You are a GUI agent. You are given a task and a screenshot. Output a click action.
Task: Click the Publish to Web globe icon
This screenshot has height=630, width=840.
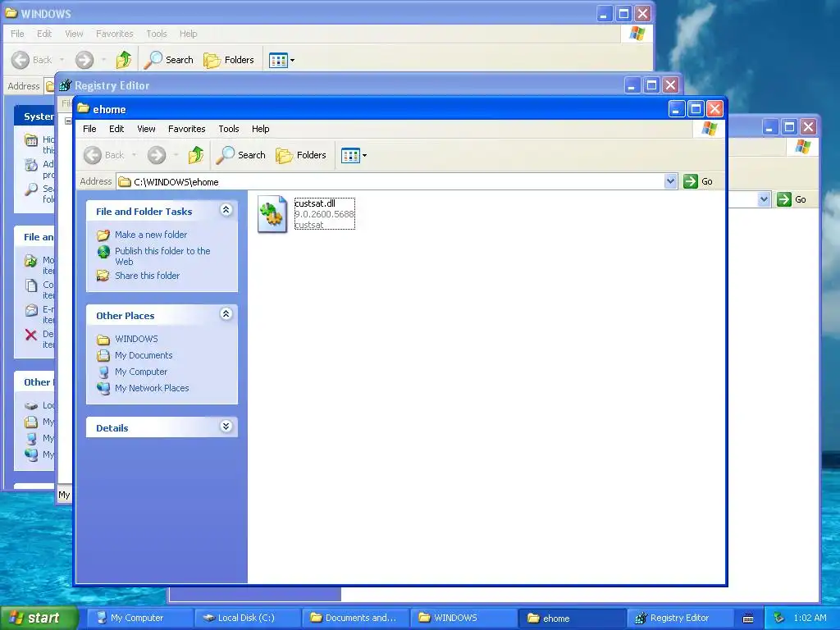103,251
